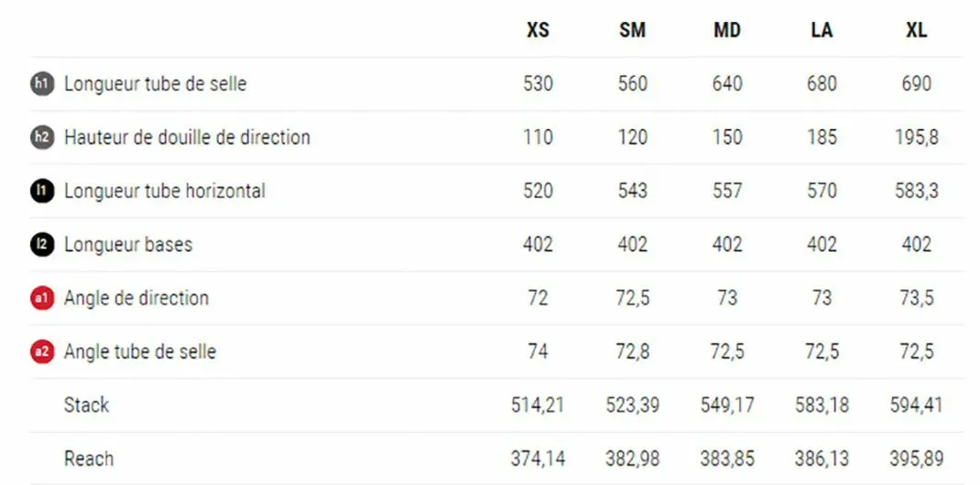Select the LA size column header
The height and width of the screenshot is (485, 980).
822,30
